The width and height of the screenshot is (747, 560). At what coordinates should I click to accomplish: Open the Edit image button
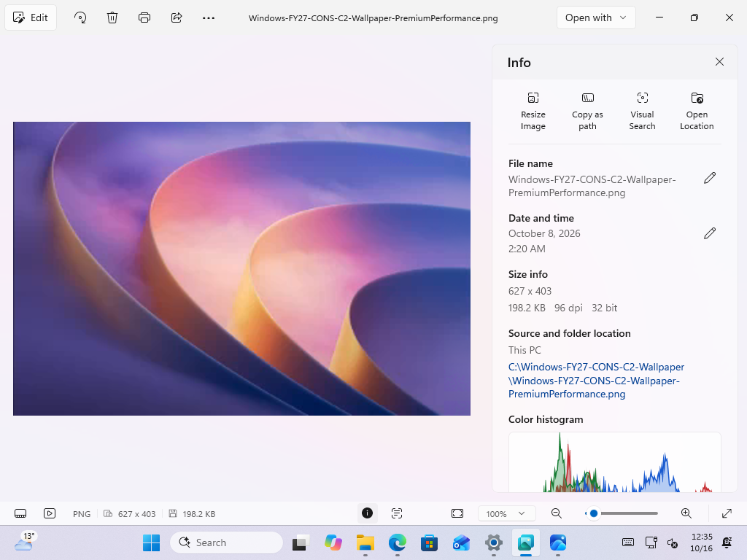click(31, 17)
